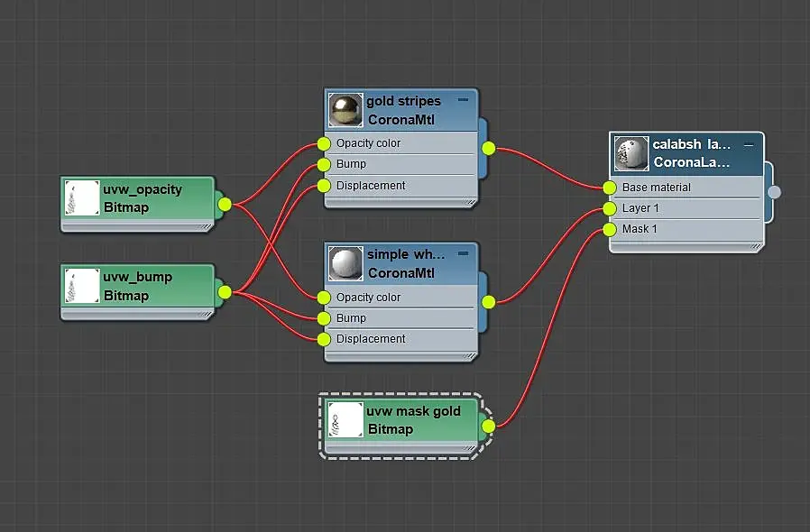
Task: Collapse the simple white CoronaMtl node
Action: (x=463, y=253)
